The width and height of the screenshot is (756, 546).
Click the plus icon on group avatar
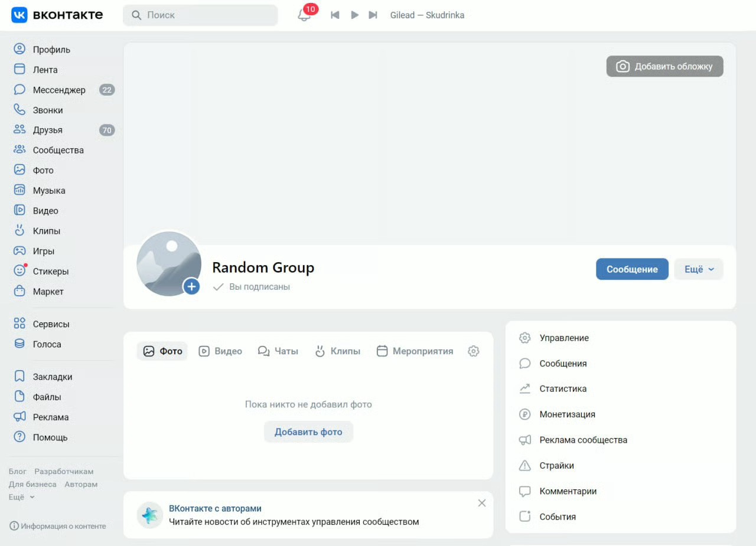pos(191,287)
